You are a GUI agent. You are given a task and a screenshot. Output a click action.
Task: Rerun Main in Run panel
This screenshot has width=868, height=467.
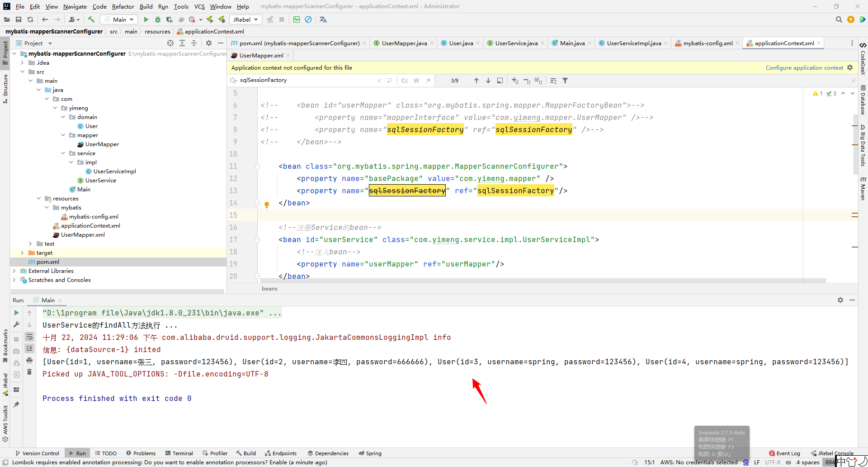click(x=16, y=313)
